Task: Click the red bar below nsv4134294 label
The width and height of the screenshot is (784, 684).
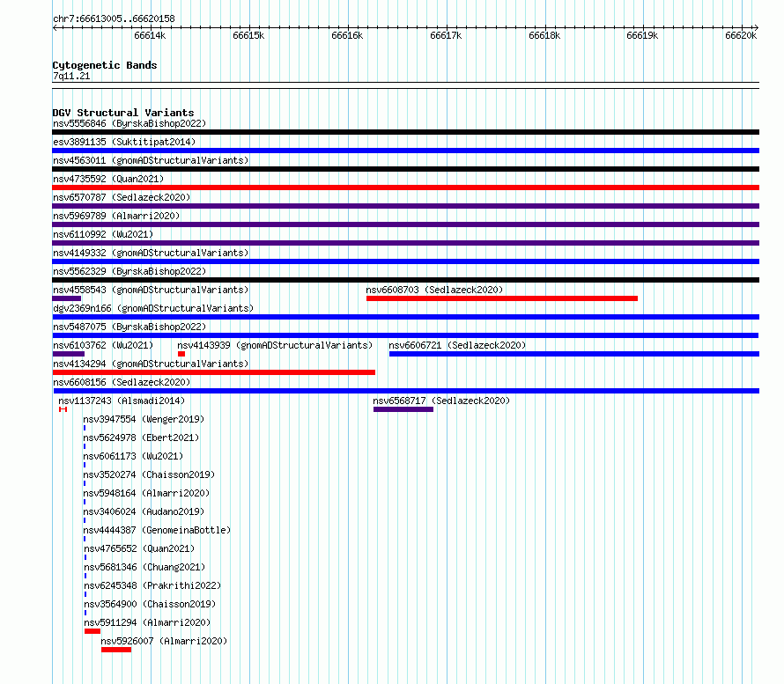Action: click(213, 372)
